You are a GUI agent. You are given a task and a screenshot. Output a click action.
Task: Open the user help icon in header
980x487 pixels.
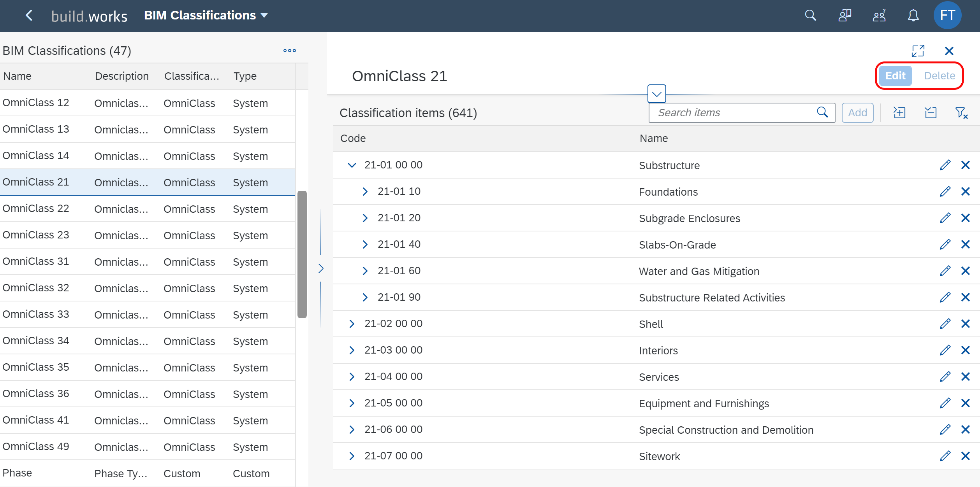click(x=879, y=16)
